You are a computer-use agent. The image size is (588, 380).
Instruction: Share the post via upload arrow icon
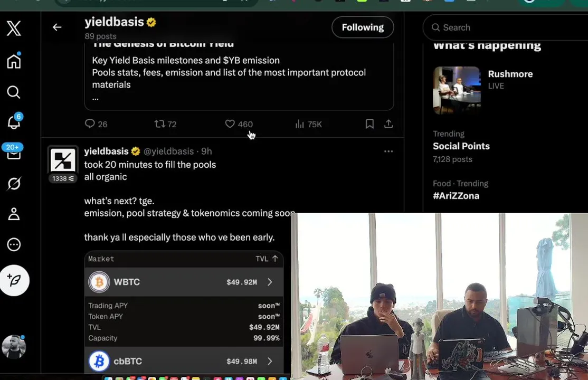(x=388, y=124)
